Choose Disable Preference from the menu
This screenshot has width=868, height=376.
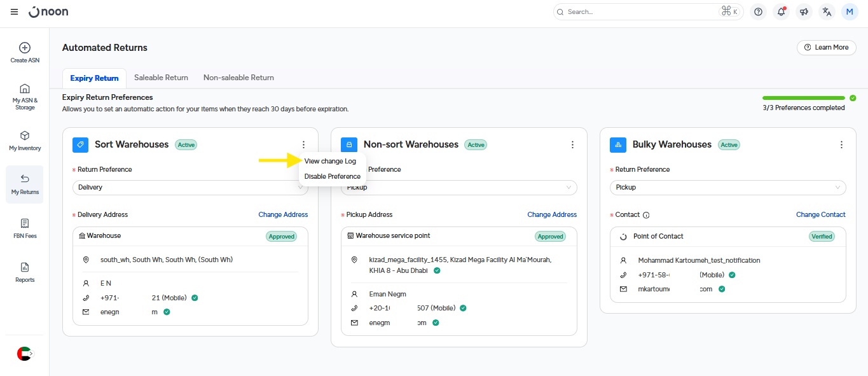(x=332, y=176)
